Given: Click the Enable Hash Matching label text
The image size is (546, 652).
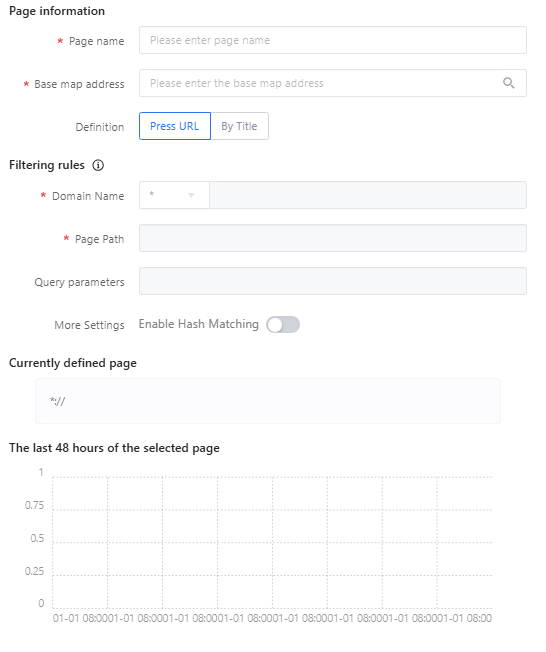Looking at the screenshot, I should [x=199, y=324].
